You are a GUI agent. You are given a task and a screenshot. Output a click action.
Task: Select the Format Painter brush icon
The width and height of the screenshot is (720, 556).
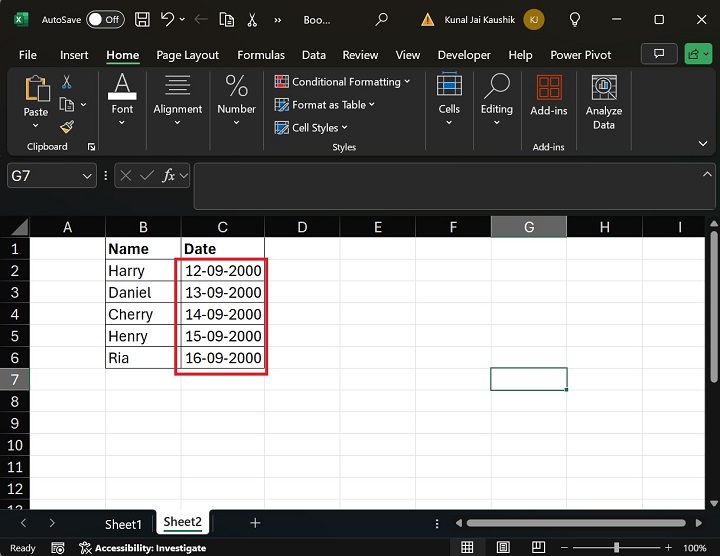click(67, 127)
